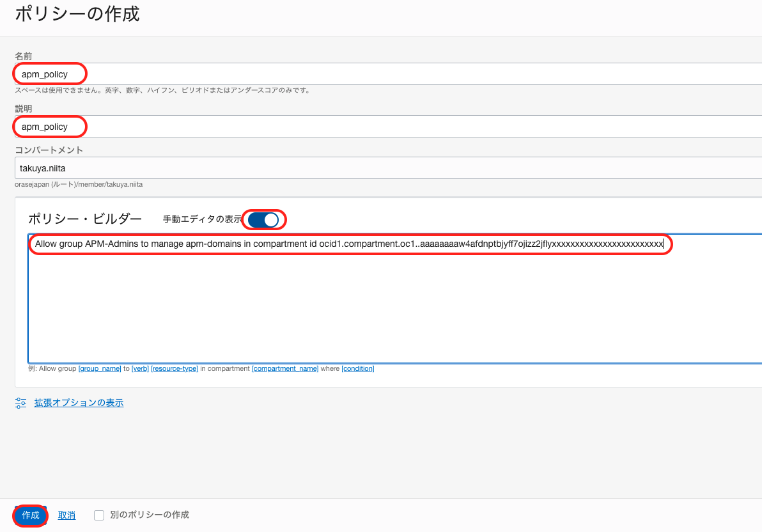Click the Allow group APM-Admins policy statement

coord(348,244)
